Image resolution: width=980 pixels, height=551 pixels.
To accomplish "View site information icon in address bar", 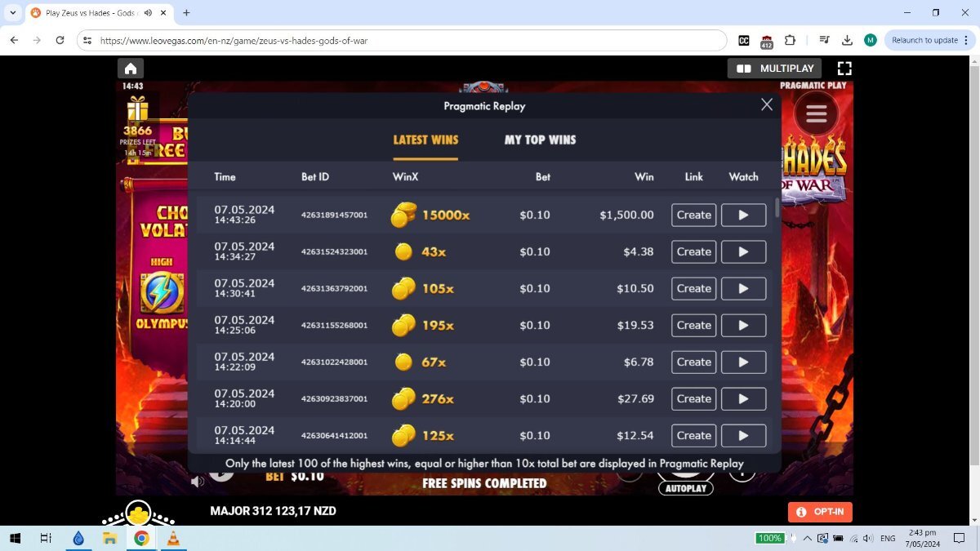I will click(x=87, y=40).
